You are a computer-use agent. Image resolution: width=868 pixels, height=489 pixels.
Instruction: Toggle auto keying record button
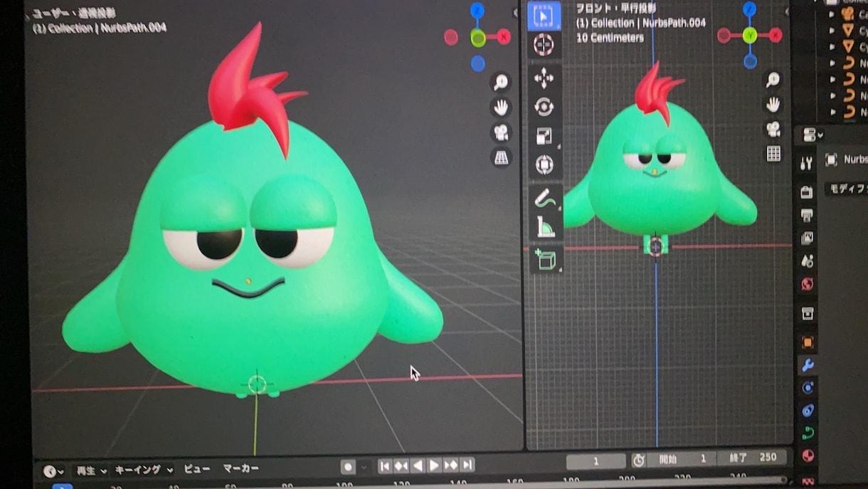point(348,467)
